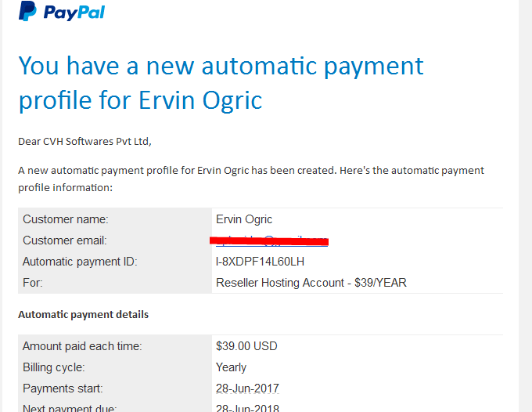The height and width of the screenshot is (412, 532).
Task: Click 'Reseller Hosting Account - $39/YEAR' text
Action: click(x=311, y=283)
